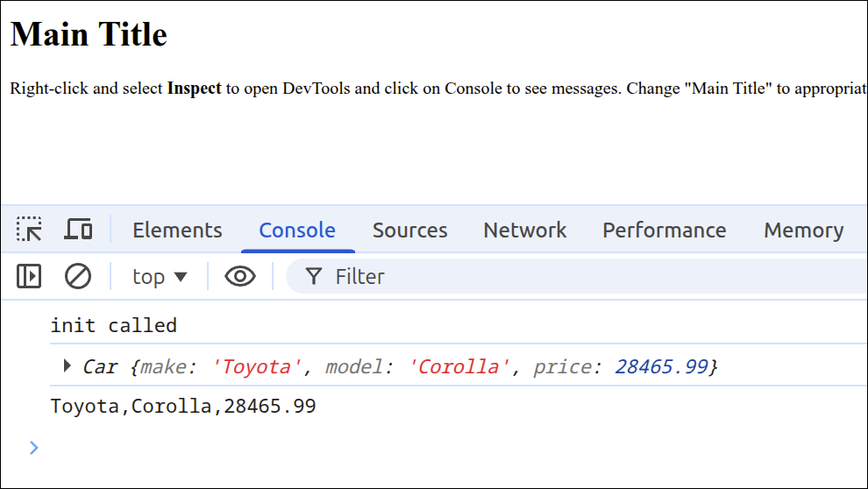The width and height of the screenshot is (868, 489).
Task: Click the bold Inspect word in the paragraph
Action: tap(195, 88)
